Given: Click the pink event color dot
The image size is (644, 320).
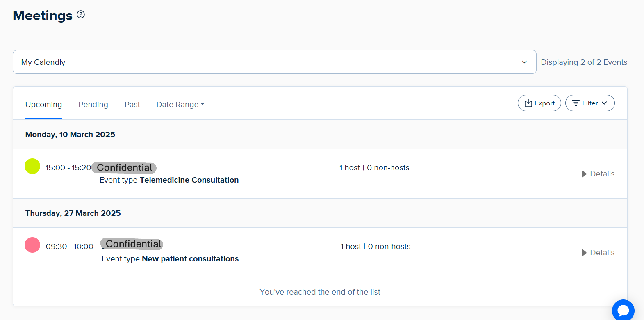Looking at the screenshot, I should (x=32, y=245).
